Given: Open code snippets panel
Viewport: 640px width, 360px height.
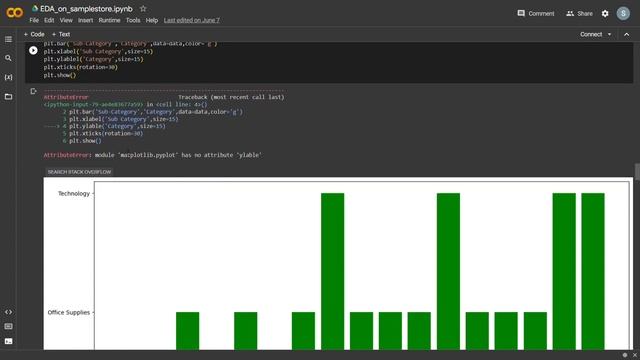Looking at the screenshot, I should 8,312.
